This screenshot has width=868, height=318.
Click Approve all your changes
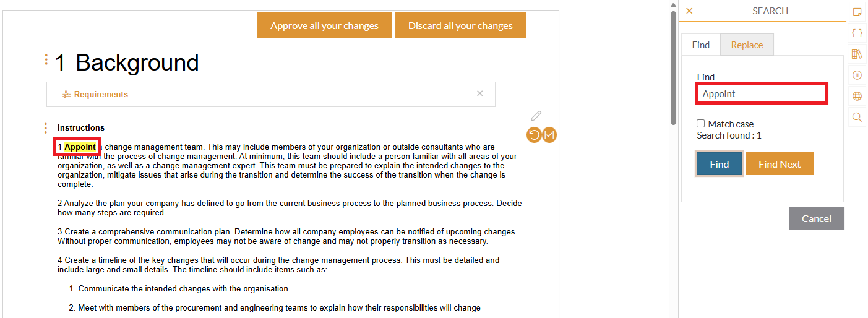[x=324, y=25]
